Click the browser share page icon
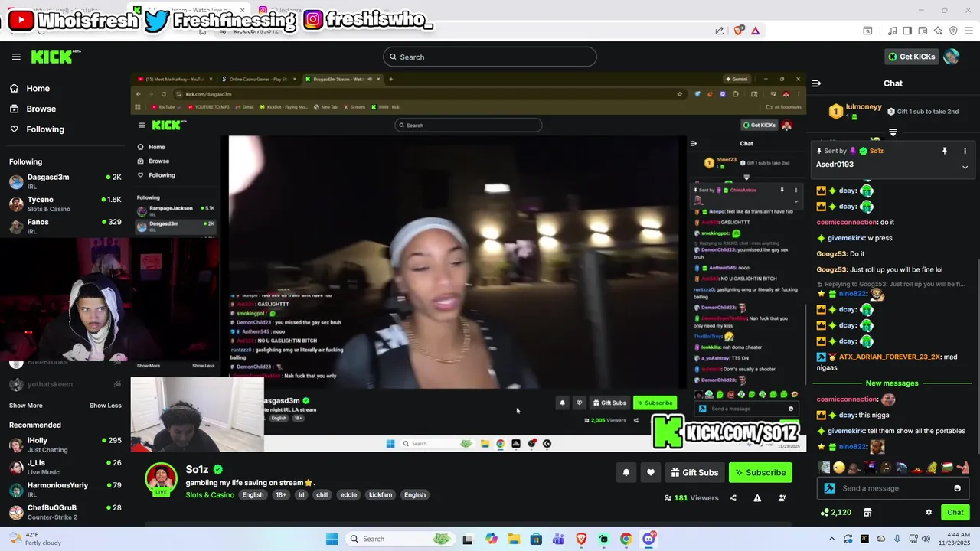This screenshot has height=551, width=980. [720, 31]
